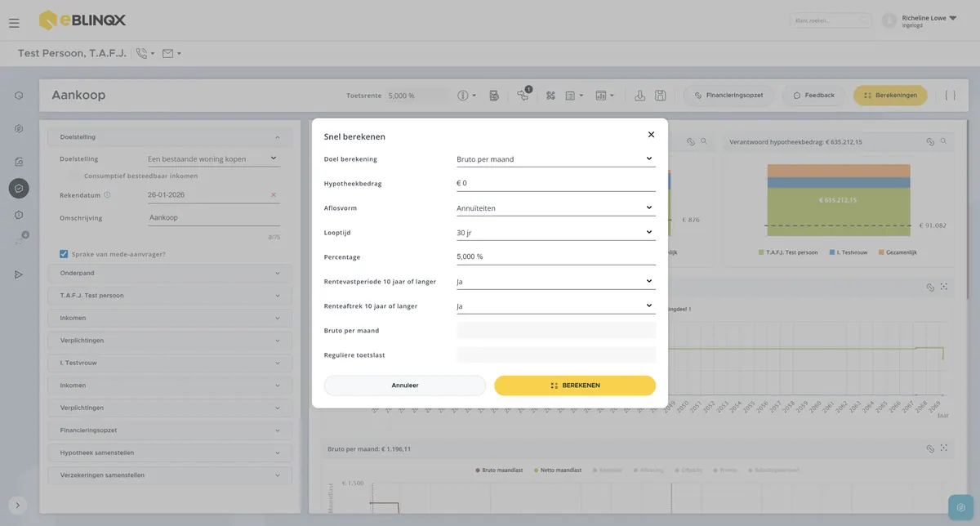The width and height of the screenshot is (980, 526).
Task: Close the Snel berekenen dialog with the X
Action: click(x=651, y=135)
